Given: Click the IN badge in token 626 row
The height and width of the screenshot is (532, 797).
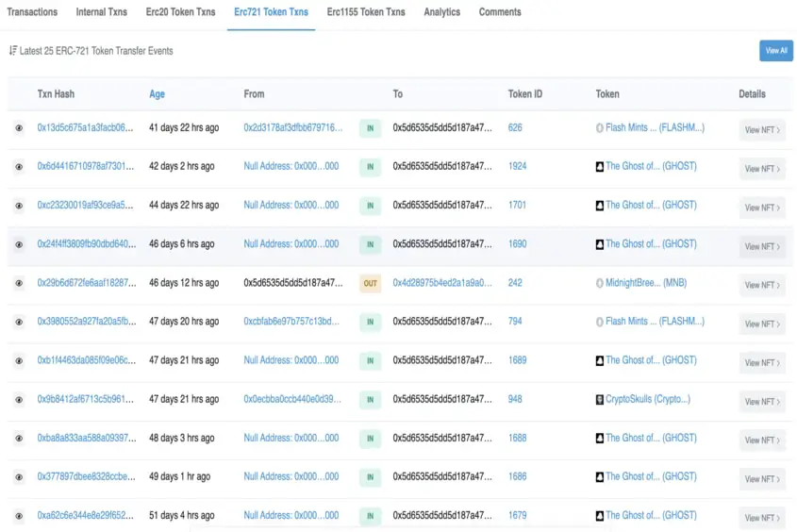Looking at the screenshot, I should coord(370,128).
